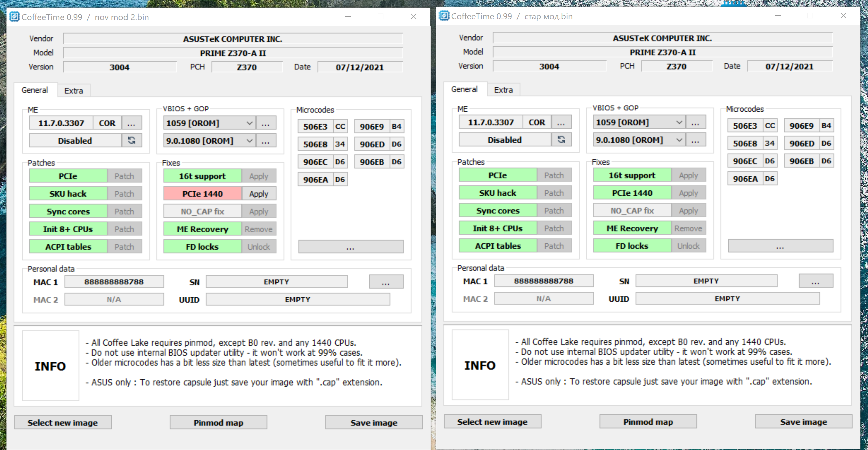This screenshot has height=450, width=868.
Task: Switch to Extra tab in nov mod window
Action: click(x=74, y=91)
